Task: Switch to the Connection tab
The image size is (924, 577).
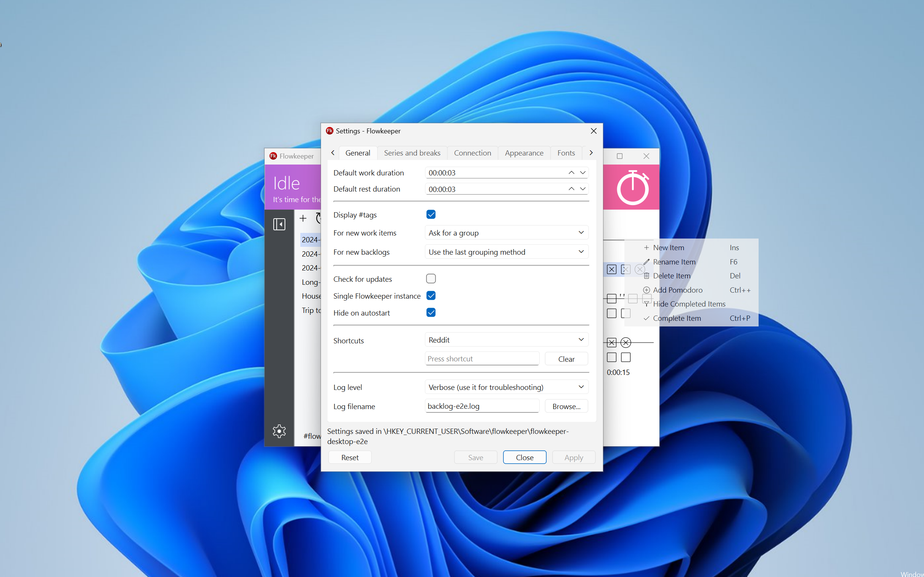Action: [472, 153]
